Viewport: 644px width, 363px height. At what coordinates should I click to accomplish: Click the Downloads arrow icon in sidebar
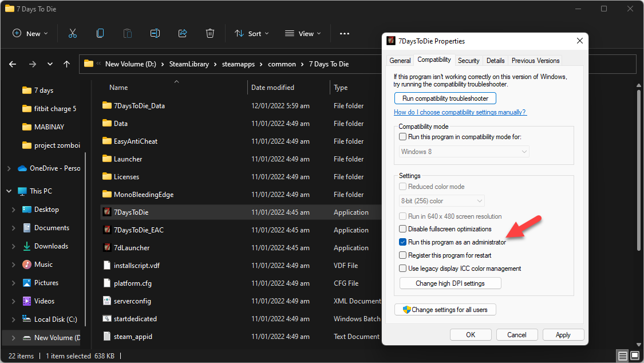[27, 246]
